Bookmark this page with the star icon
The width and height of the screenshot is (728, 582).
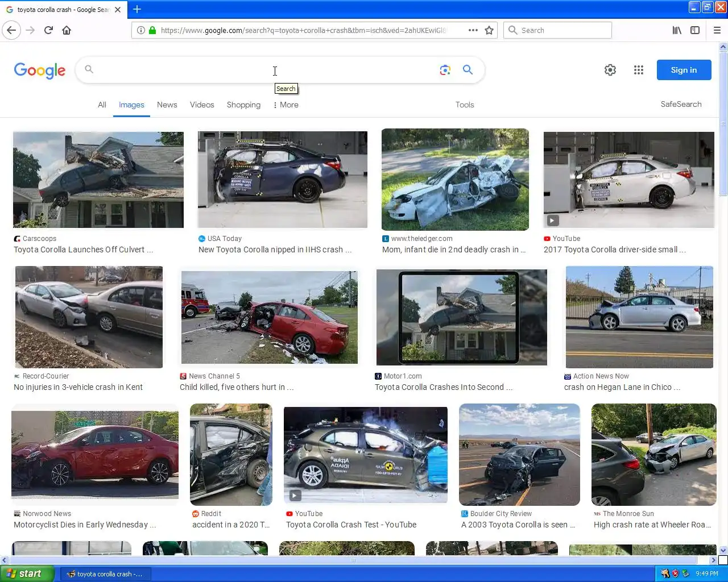click(x=489, y=30)
